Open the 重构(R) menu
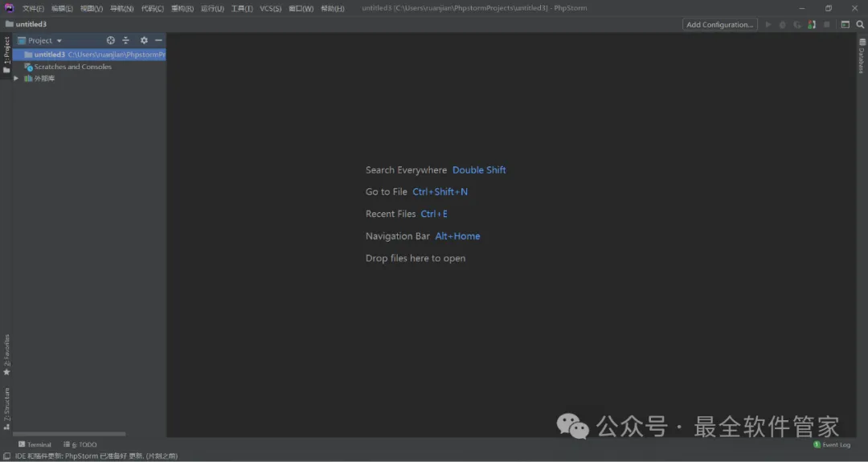 click(182, 8)
